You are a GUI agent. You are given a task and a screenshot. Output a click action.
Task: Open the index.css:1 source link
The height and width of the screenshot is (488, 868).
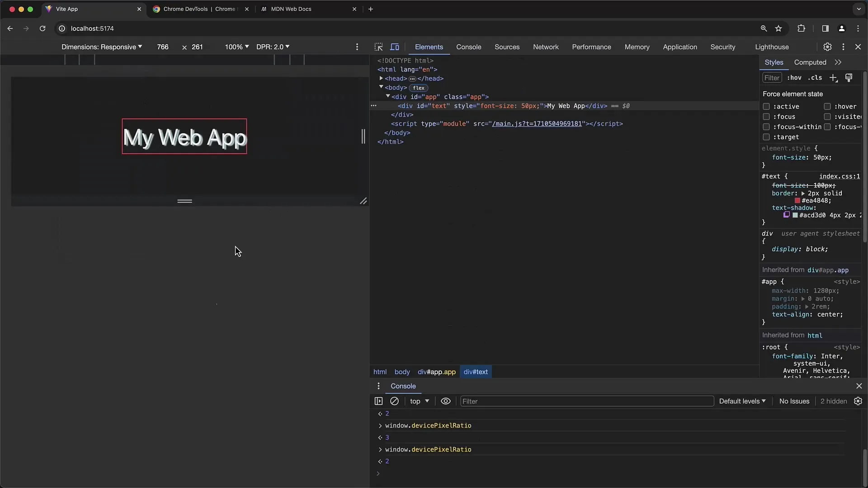point(840,176)
